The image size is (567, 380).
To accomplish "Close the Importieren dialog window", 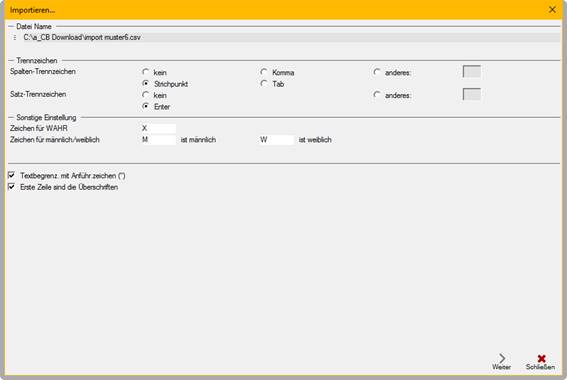I will (x=552, y=10).
